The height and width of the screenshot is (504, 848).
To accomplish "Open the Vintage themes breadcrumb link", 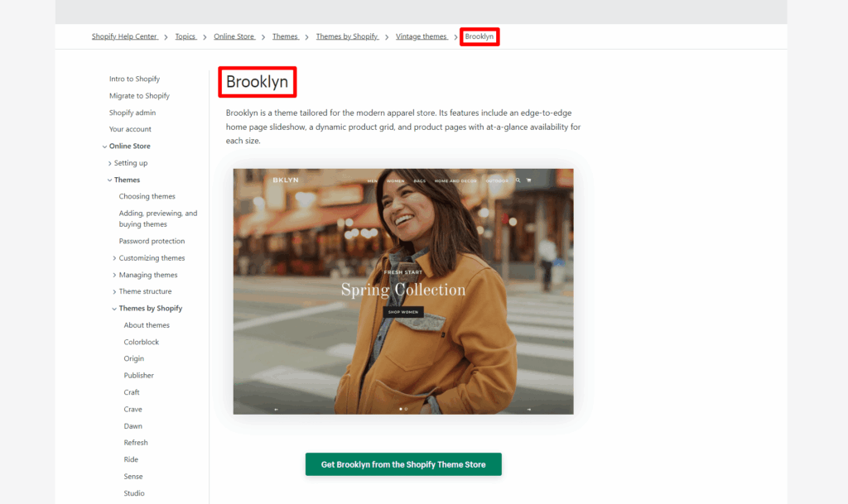I will coord(422,36).
